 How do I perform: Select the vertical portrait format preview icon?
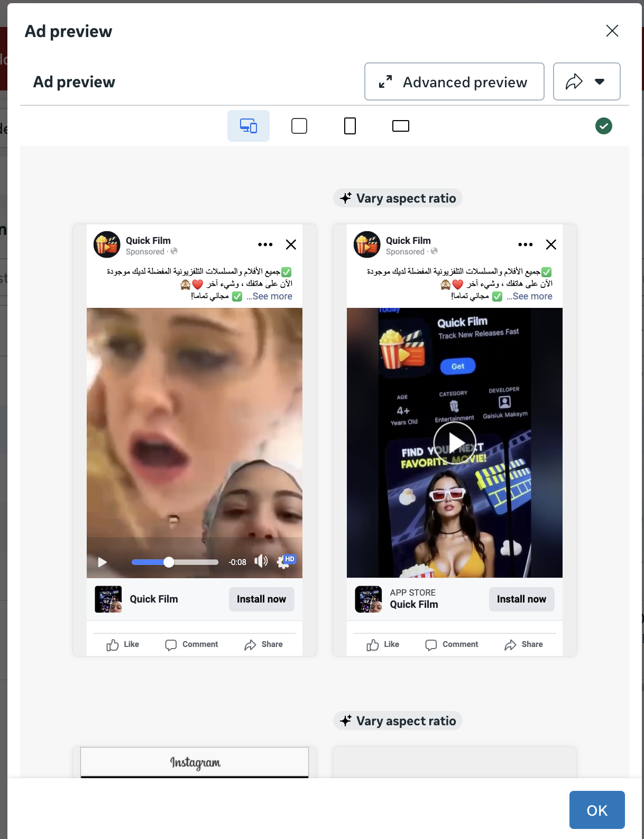(x=350, y=126)
